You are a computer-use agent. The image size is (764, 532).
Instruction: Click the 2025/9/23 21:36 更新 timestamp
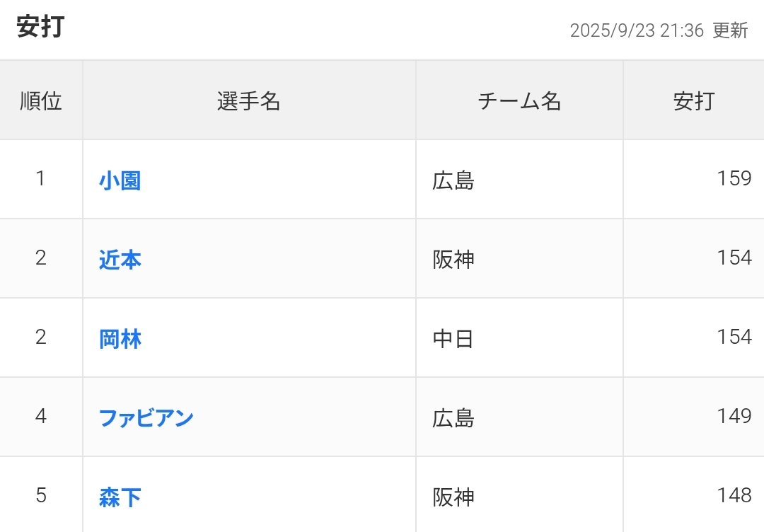pos(659,30)
